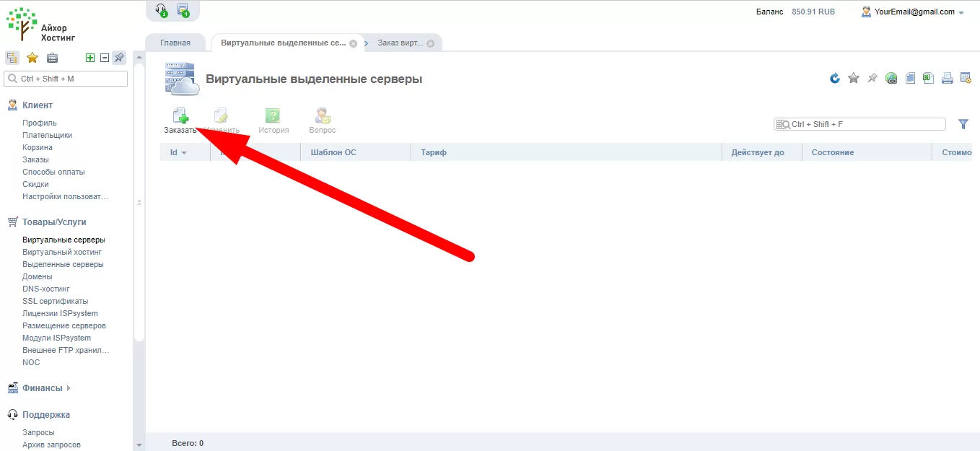Select SSL сертификаты in the sidebar
Image resolution: width=980 pixels, height=451 pixels.
click(x=55, y=301)
